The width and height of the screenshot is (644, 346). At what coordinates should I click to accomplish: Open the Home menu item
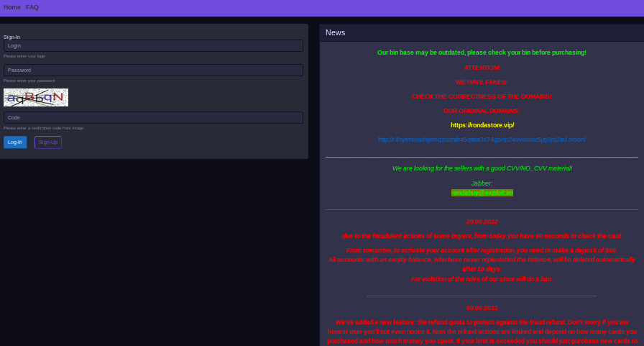(x=12, y=7)
